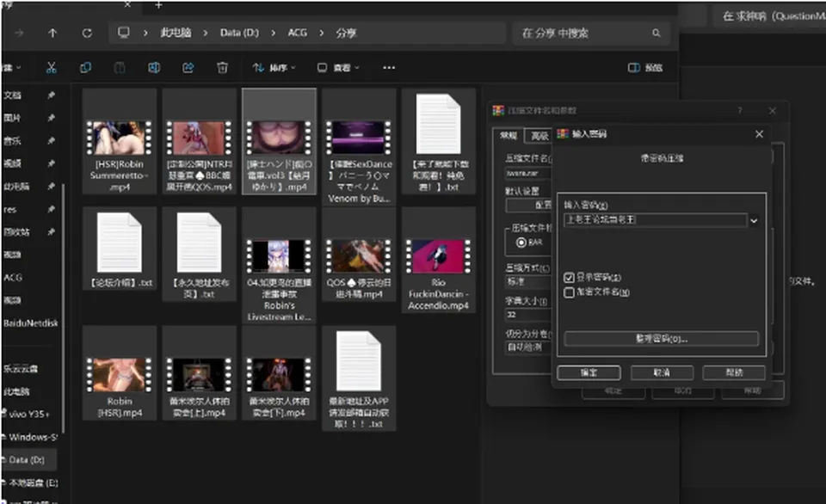This screenshot has height=504, width=826.
Task: Click 帮助 in the password dialog
Action: coord(734,373)
